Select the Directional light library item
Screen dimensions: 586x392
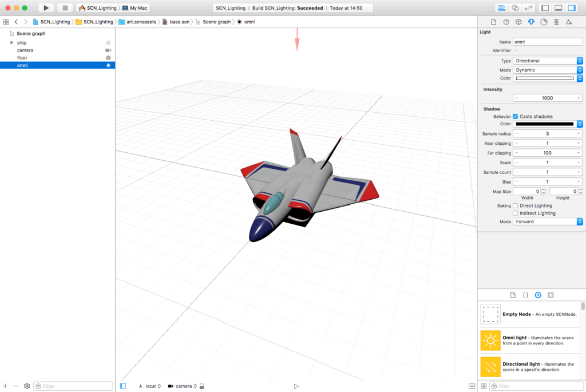point(529,367)
